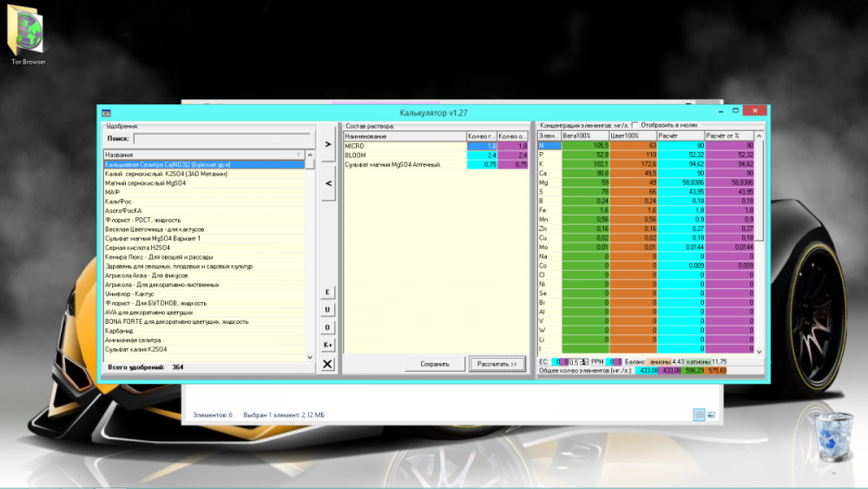Click the add fertilizer '>' arrow button

pos(328,144)
